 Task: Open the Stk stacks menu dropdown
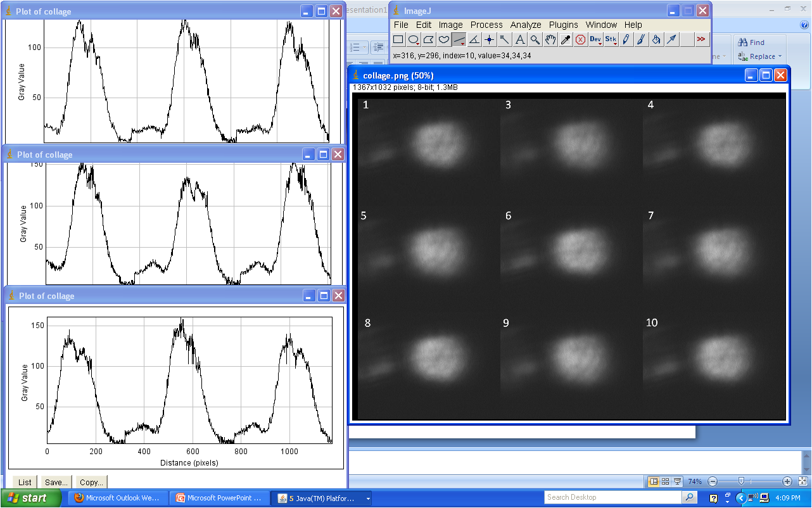pos(611,39)
